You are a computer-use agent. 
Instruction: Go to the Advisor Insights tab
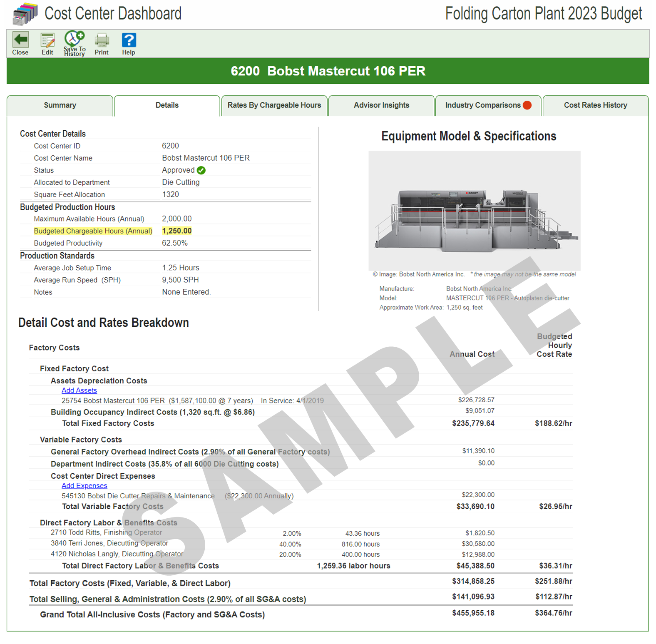click(x=381, y=105)
